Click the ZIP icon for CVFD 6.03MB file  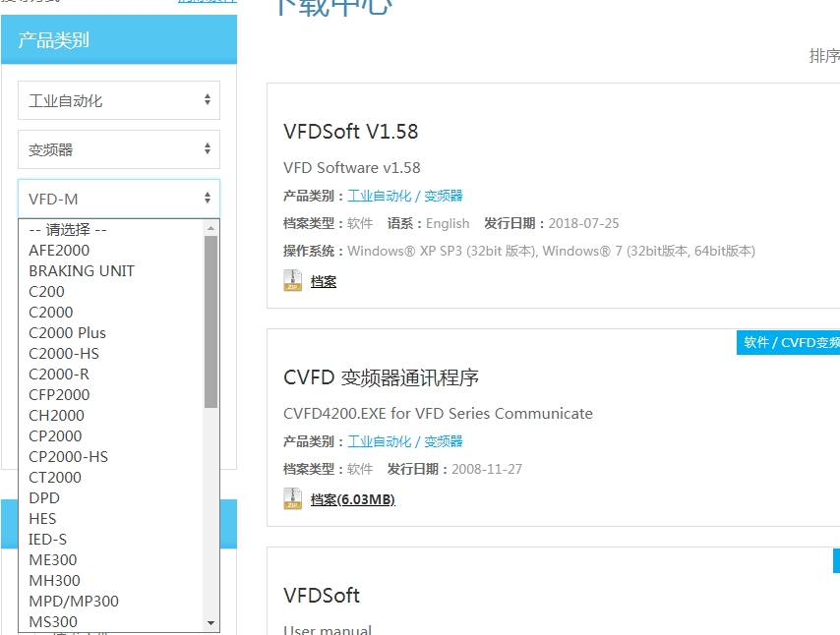[x=292, y=499]
